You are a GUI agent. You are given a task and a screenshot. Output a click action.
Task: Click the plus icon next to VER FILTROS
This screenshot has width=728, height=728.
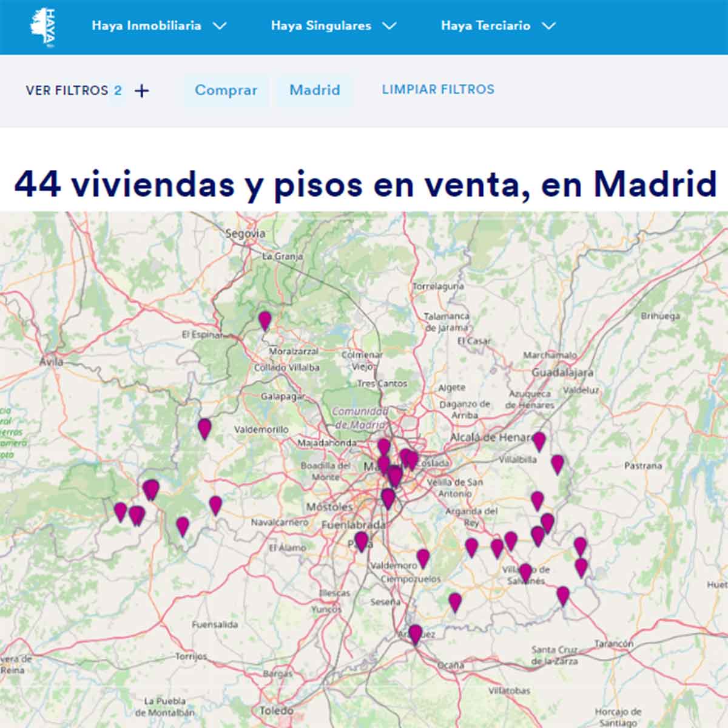click(142, 90)
